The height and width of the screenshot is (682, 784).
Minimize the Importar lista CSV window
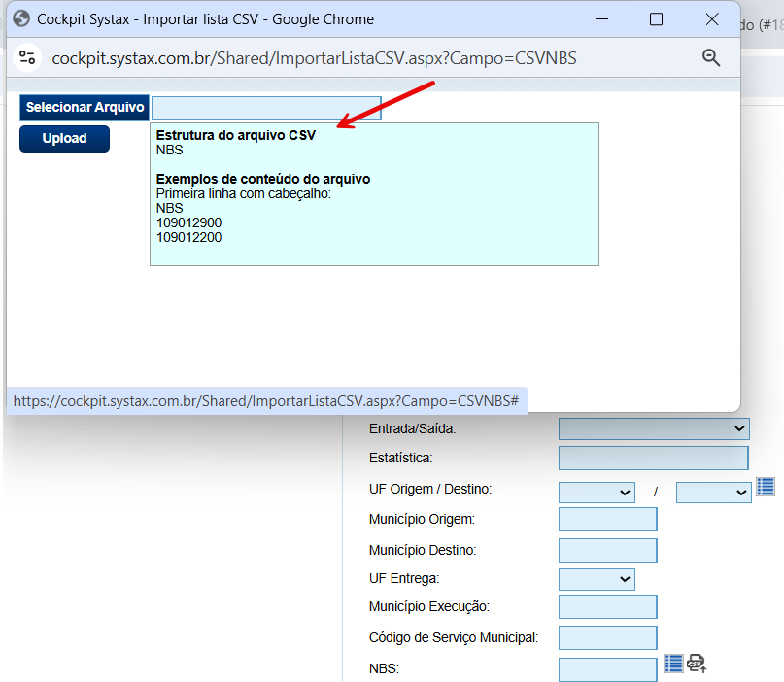tap(602, 19)
